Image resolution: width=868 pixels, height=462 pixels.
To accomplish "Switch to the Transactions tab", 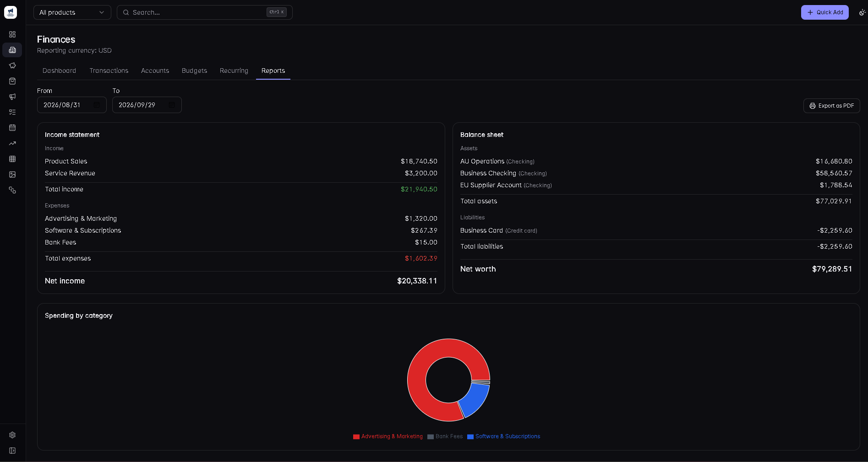I will tap(109, 71).
